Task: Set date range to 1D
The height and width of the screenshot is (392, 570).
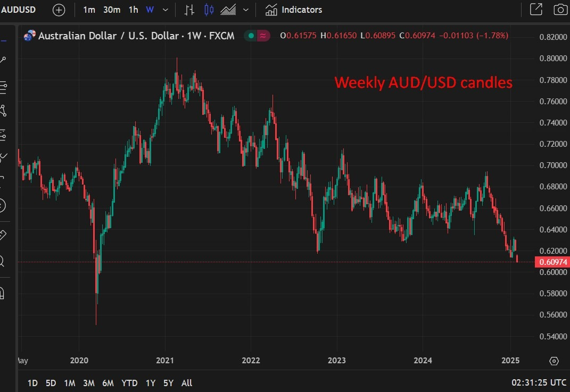Action: click(32, 383)
